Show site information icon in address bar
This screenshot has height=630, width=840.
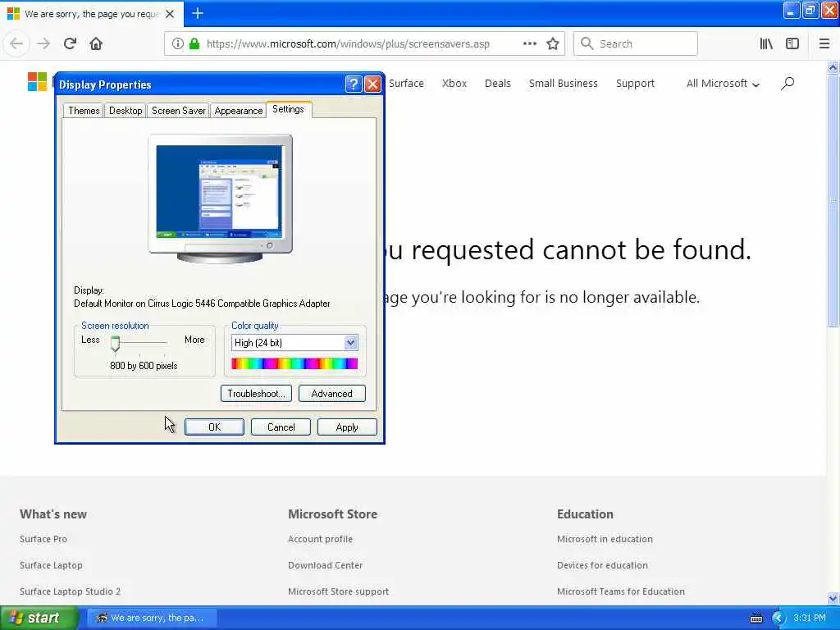[178, 44]
